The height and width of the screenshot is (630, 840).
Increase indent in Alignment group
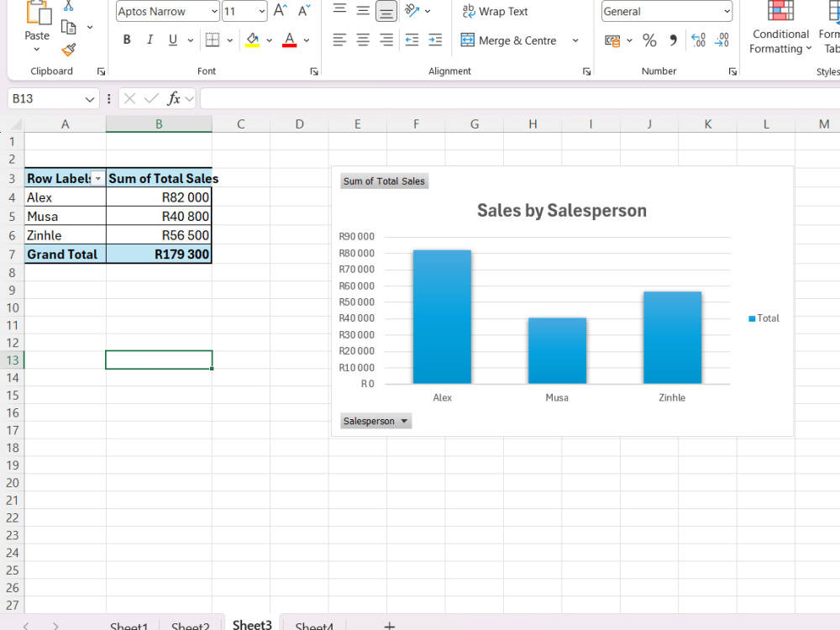[435, 39]
